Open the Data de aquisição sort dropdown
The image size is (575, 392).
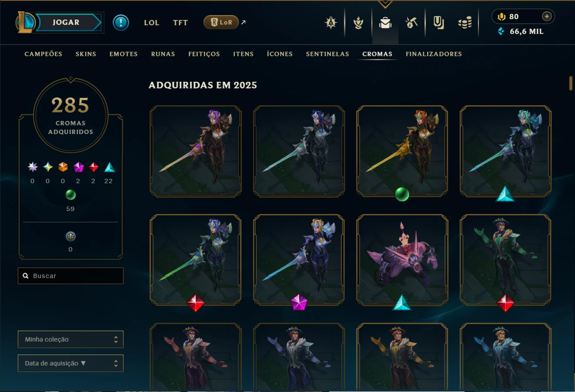point(70,363)
